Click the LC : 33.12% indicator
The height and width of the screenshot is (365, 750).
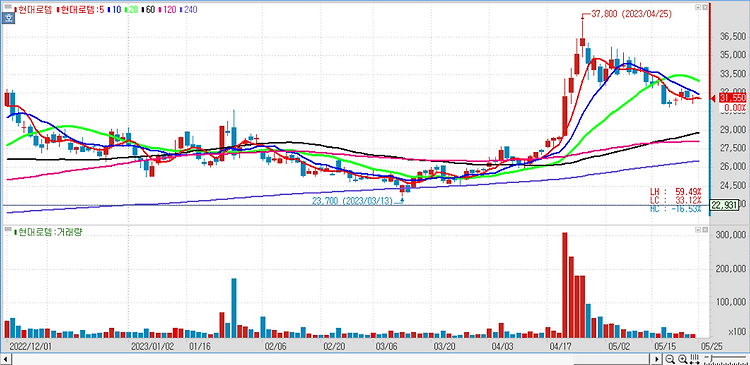[675, 199]
